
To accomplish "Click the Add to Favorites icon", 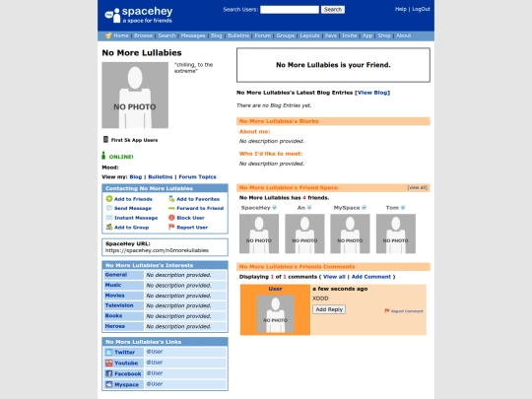I will click(x=171, y=199).
